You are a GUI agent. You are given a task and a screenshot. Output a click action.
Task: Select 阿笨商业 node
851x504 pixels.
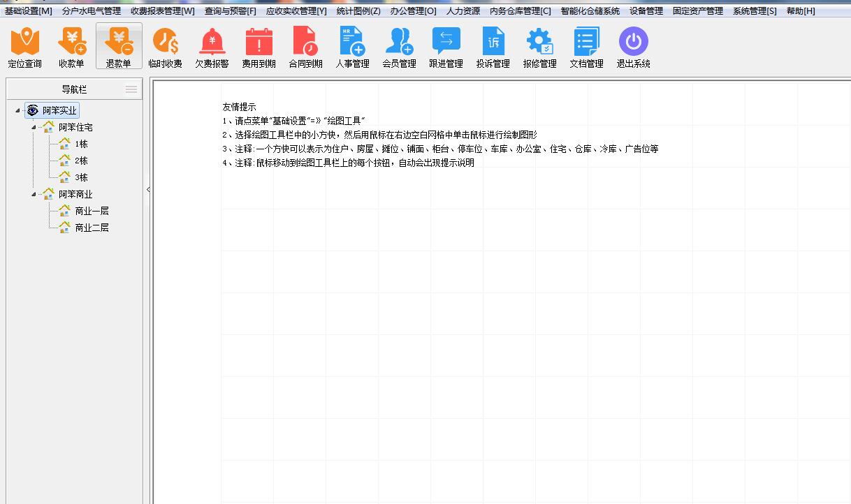point(75,194)
